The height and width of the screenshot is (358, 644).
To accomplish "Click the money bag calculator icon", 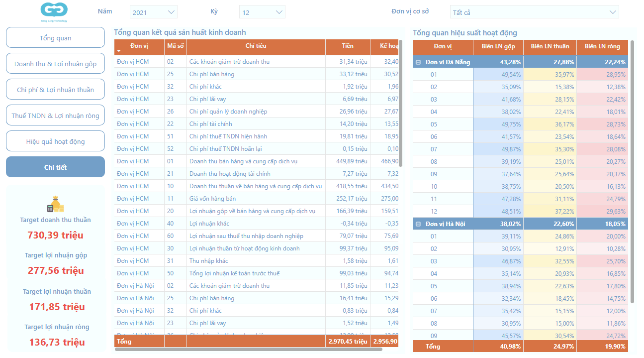I will point(55,205).
